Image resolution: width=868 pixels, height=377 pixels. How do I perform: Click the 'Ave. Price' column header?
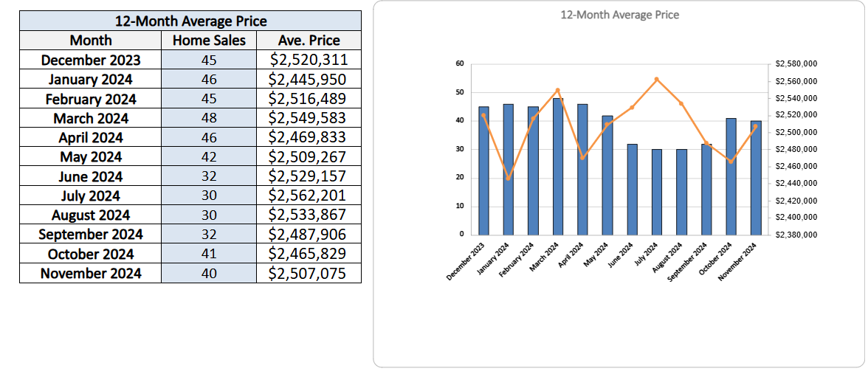309,41
